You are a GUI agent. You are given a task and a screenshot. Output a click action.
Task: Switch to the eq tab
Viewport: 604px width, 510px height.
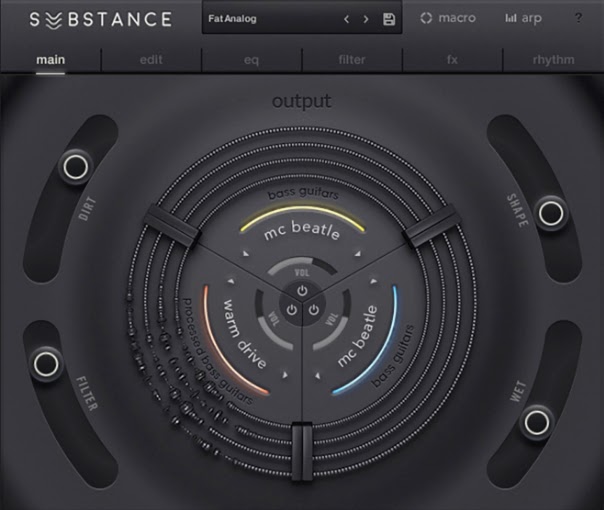pyautogui.click(x=252, y=60)
